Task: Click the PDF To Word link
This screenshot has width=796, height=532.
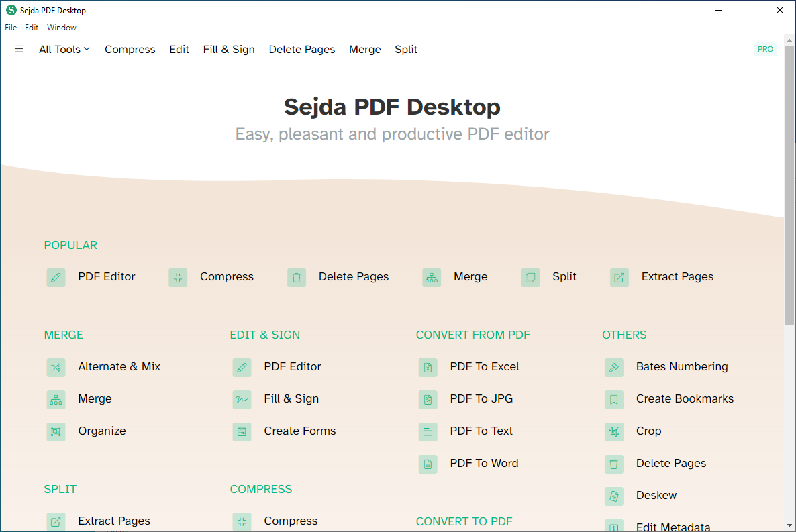Action: pos(484,463)
